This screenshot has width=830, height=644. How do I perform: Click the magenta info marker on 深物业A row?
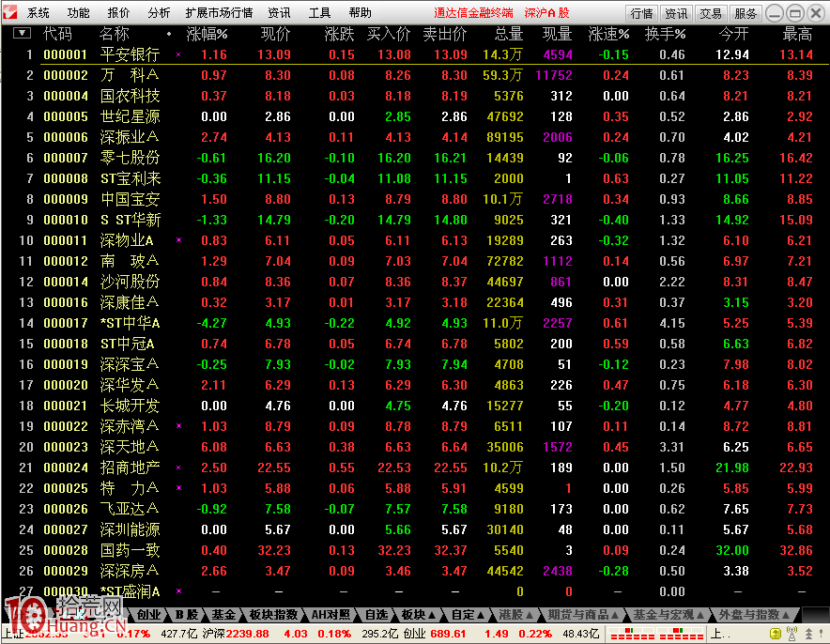pos(179,240)
